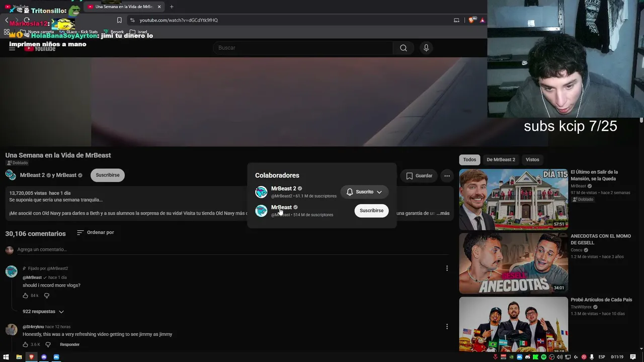The image size is (644, 362).
Task: Click the YouTube search input field
Action: [x=303, y=48]
